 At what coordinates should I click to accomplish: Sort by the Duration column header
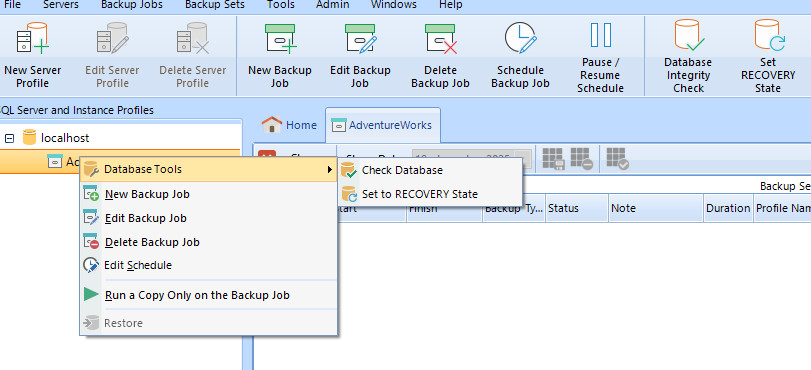coord(728,209)
